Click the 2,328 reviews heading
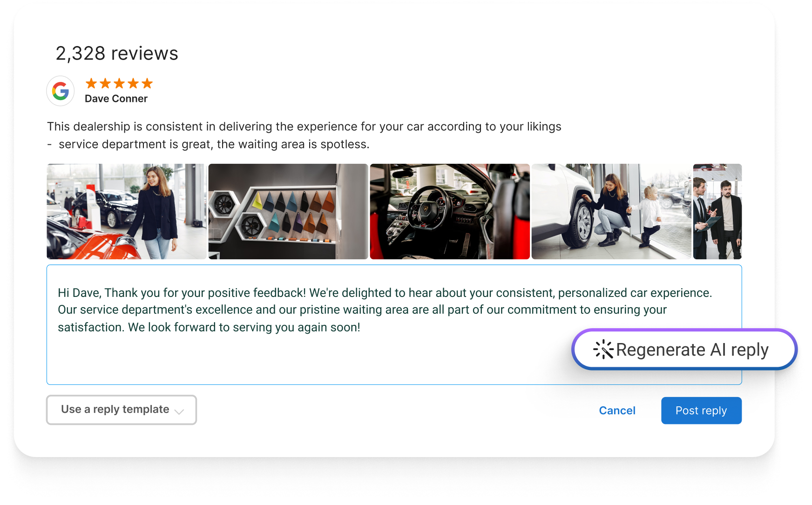 point(116,53)
